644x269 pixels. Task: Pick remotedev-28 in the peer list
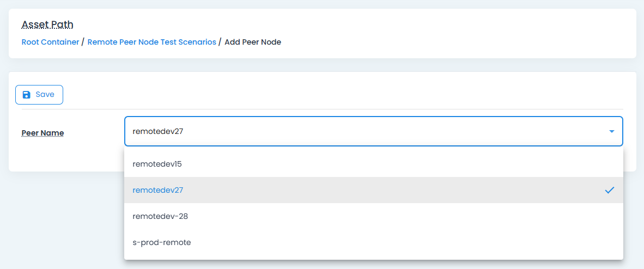(160, 216)
